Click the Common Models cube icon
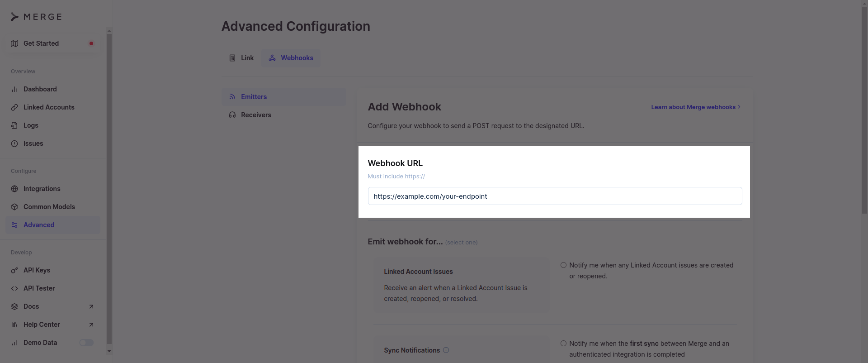Screen dimensions: 868x363 (14, 207)
